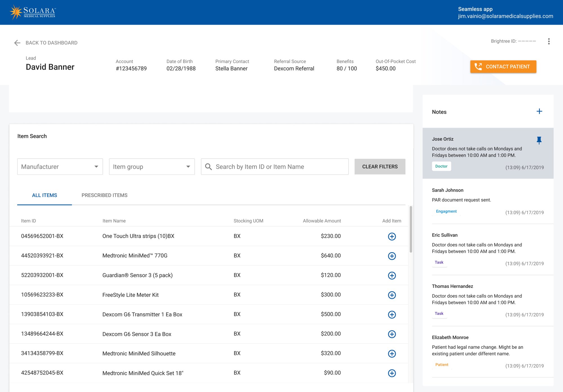
Task: Click the Solara Medical Supplies logo
Action: (x=33, y=12)
